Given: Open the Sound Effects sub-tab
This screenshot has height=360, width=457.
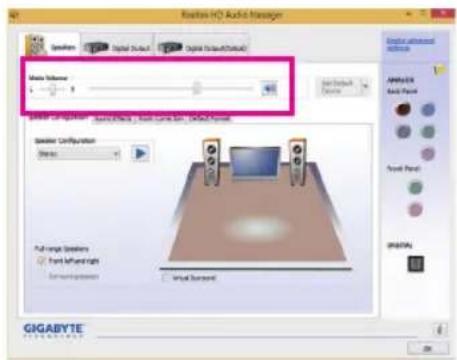Looking at the screenshot, I should (x=113, y=119).
